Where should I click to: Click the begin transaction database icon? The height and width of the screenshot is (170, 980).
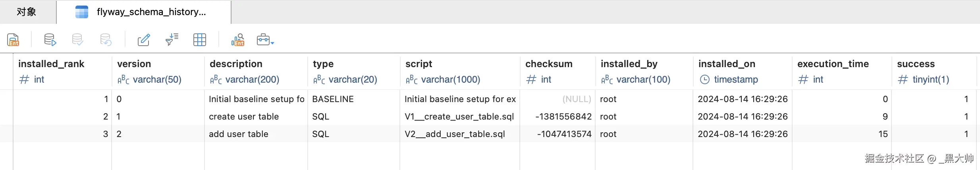pyautogui.click(x=50, y=40)
